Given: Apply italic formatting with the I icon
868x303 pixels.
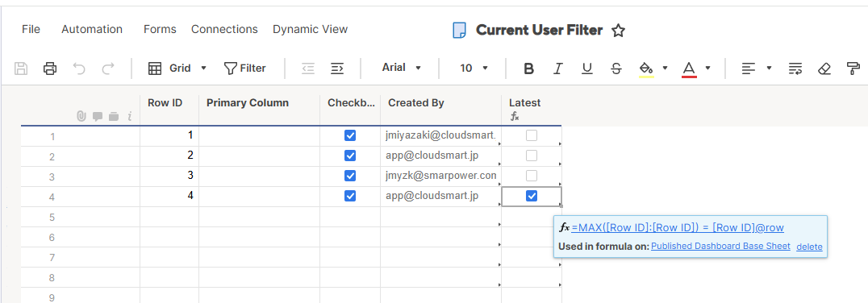Looking at the screenshot, I should click(558, 68).
